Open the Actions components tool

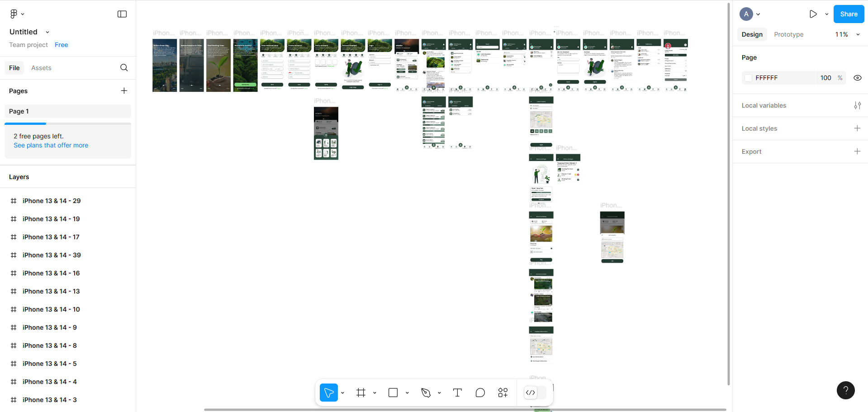click(x=503, y=393)
